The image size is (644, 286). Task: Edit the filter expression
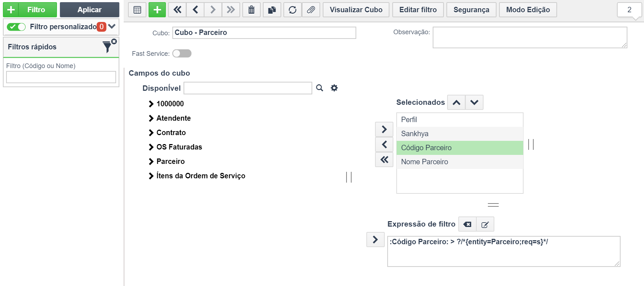coord(485,224)
